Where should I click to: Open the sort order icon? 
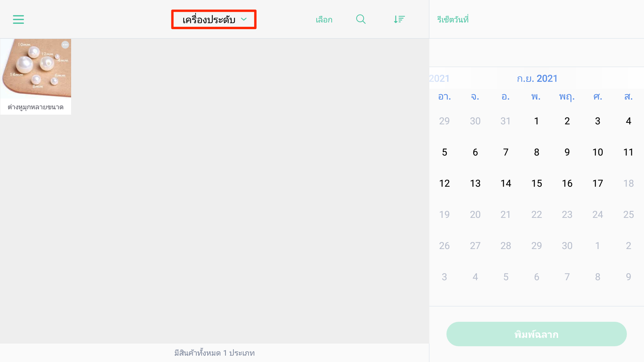[x=399, y=19]
